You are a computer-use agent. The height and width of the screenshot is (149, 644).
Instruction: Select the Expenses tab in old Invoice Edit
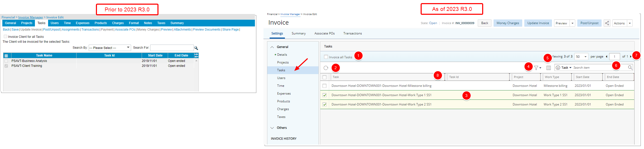(x=82, y=23)
